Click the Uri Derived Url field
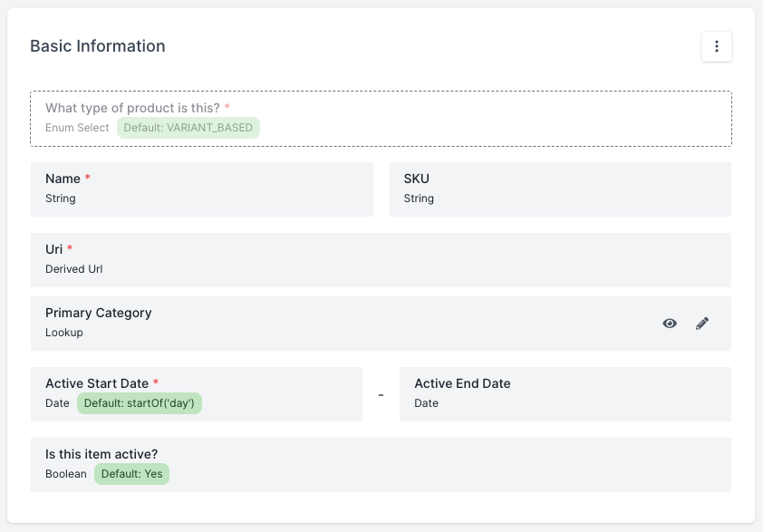763x532 pixels. pyautogui.click(x=381, y=260)
